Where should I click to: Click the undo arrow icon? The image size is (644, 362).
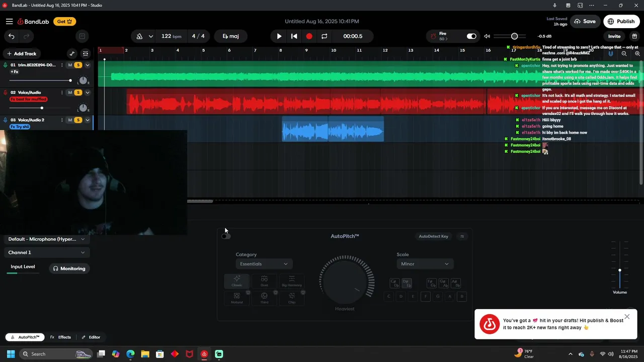click(12, 36)
